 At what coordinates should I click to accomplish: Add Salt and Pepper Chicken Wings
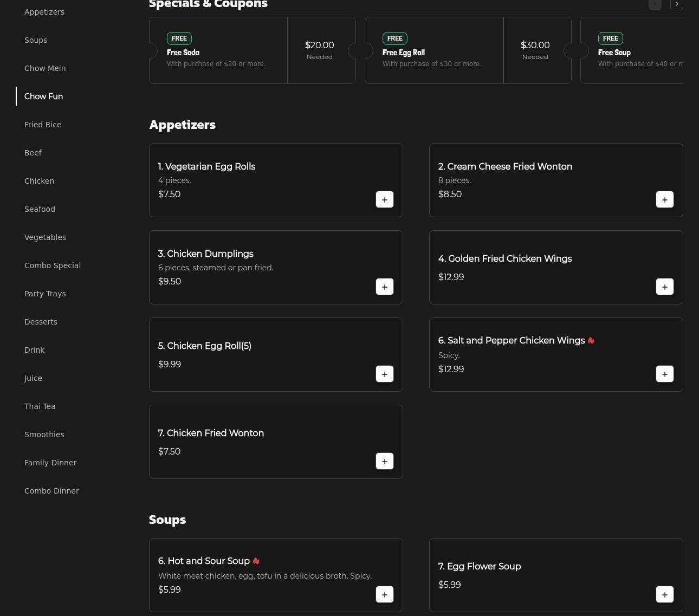click(x=664, y=374)
